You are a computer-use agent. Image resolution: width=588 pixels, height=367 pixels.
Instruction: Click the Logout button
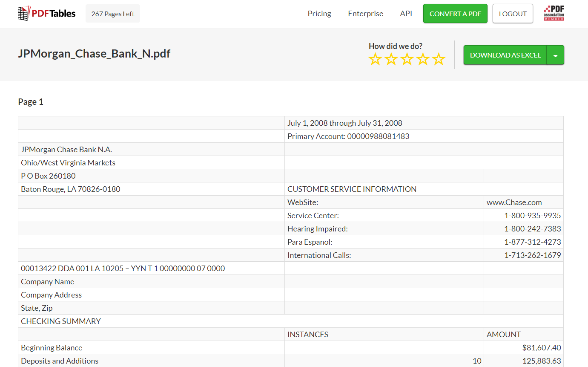513,14
